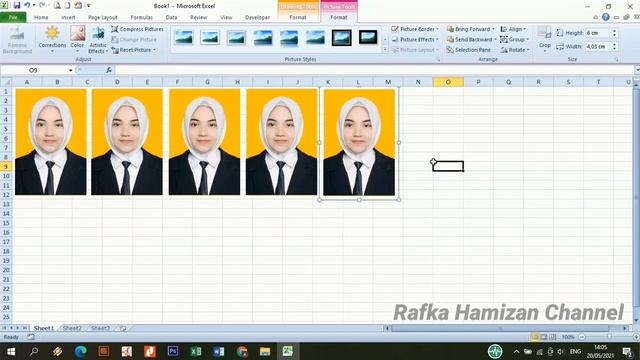Select the fifth photo on the sheet

click(x=359, y=142)
